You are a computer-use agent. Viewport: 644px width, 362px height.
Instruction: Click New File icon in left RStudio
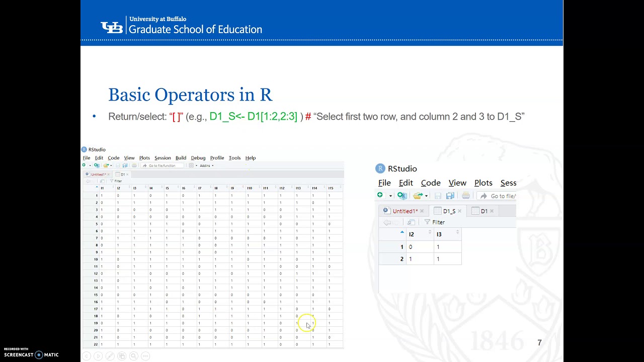[84, 165]
